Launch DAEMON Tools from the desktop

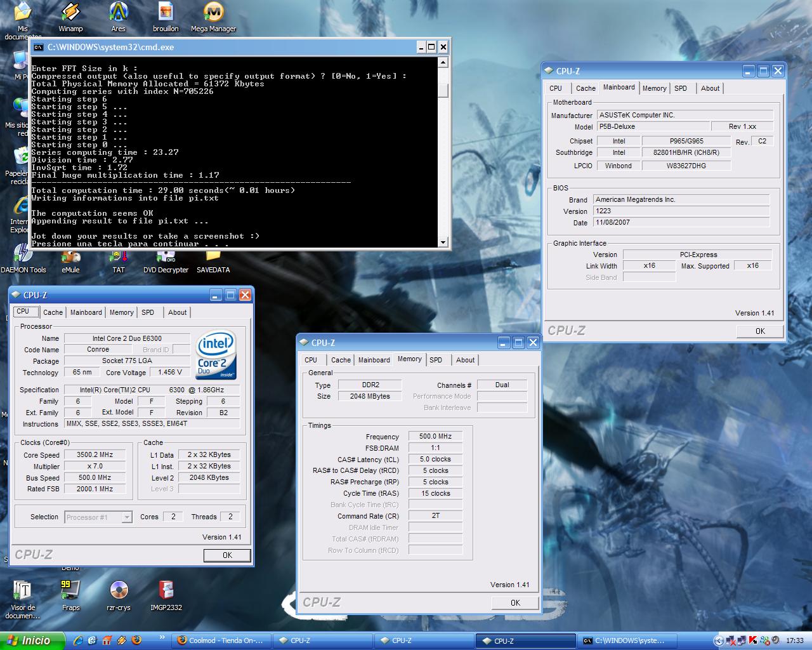coord(23,259)
